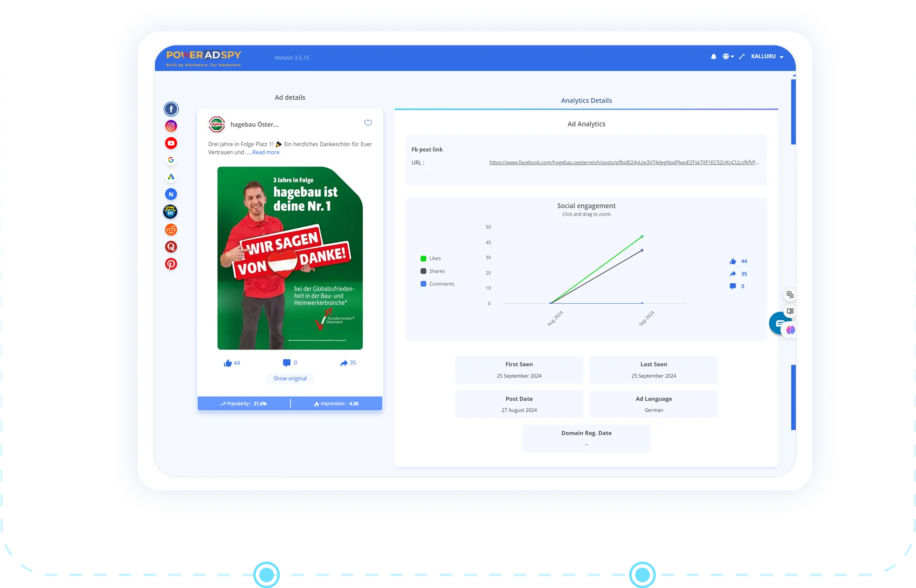Image resolution: width=916 pixels, height=588 pixels.
Task: Click the Show original button
Action: [290, 378]
